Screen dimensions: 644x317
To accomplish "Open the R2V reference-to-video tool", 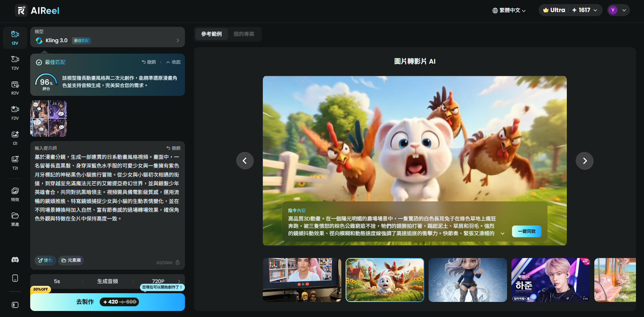I will point(15,88).
